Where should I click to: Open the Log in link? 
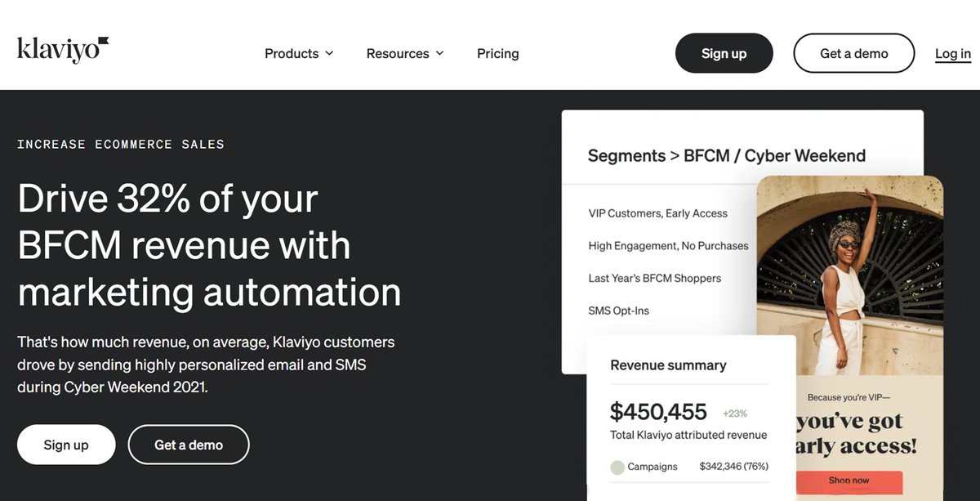click(953, 54)
